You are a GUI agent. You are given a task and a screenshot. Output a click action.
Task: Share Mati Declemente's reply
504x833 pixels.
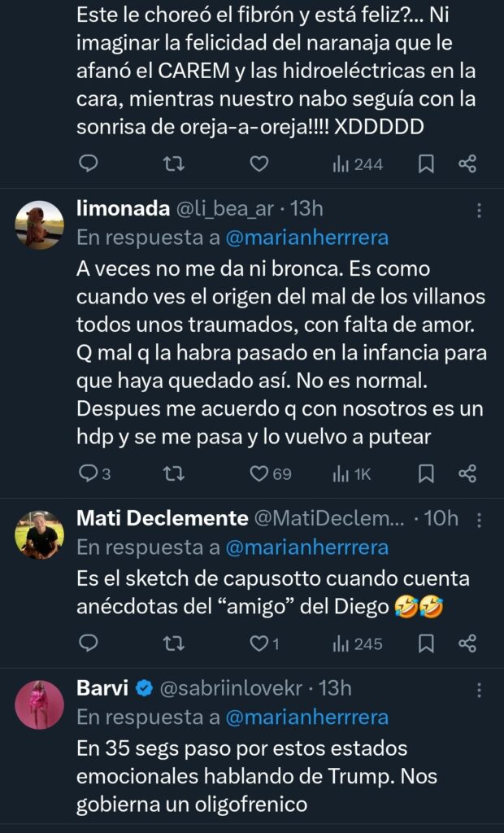pos(467,643)
